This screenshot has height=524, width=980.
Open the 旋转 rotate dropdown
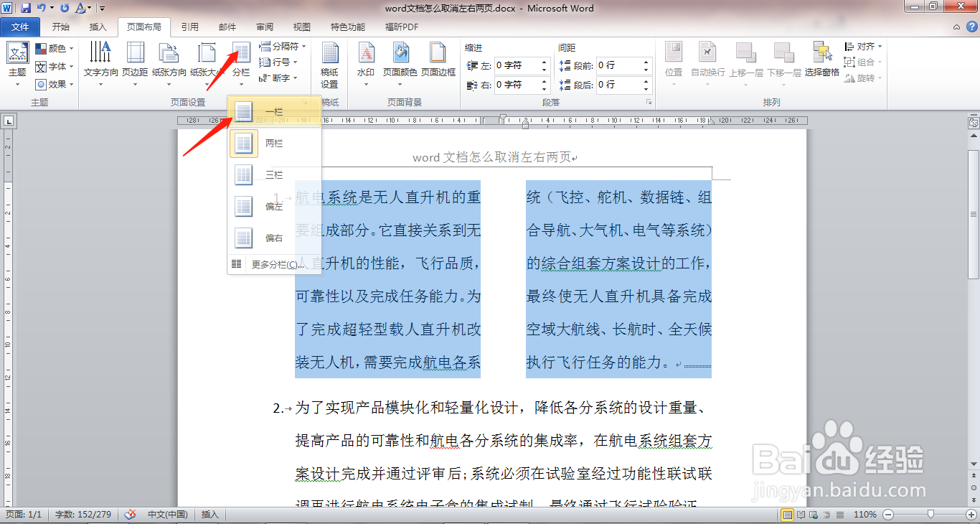(x=863, y=78)
